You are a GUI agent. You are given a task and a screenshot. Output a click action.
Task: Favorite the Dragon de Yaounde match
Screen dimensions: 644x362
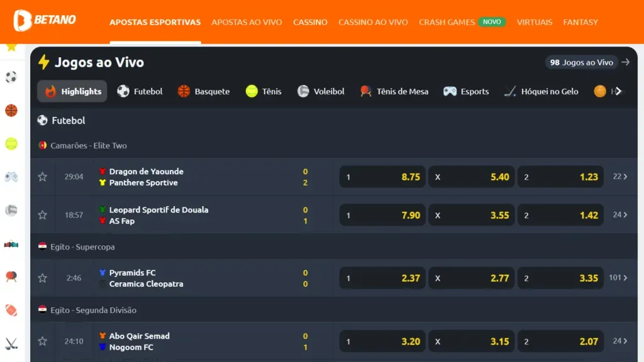click(x=42, y=177)
